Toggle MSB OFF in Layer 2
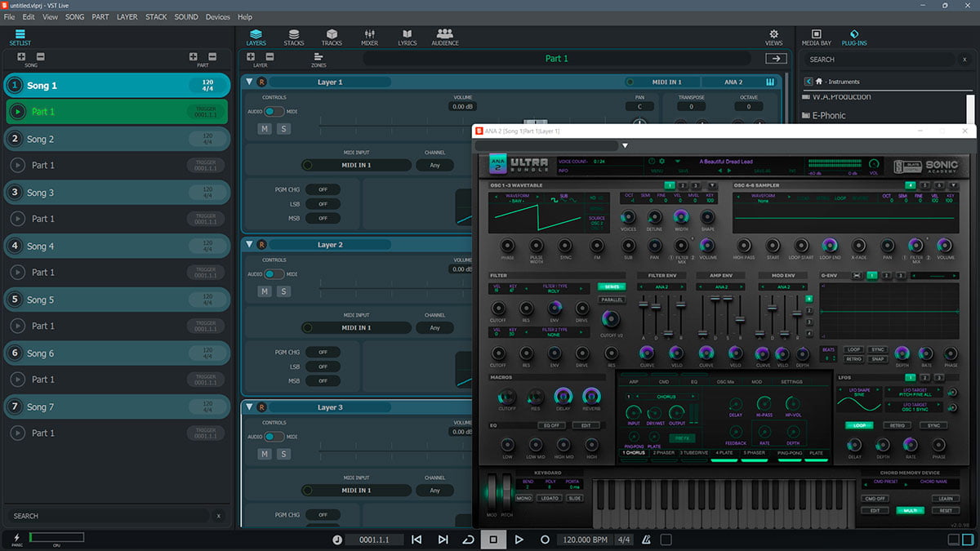The width and height of the screenshot is (980, 551). pyautogui.click(x=323, y=380)
